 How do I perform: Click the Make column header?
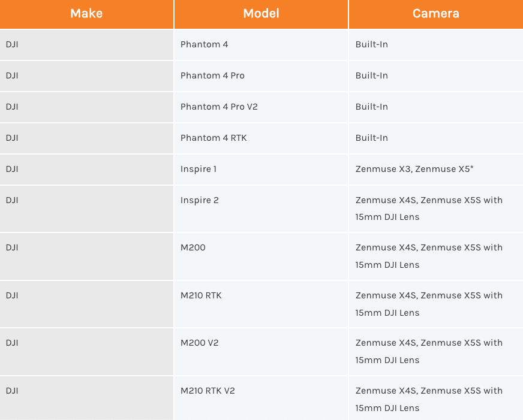86,14
